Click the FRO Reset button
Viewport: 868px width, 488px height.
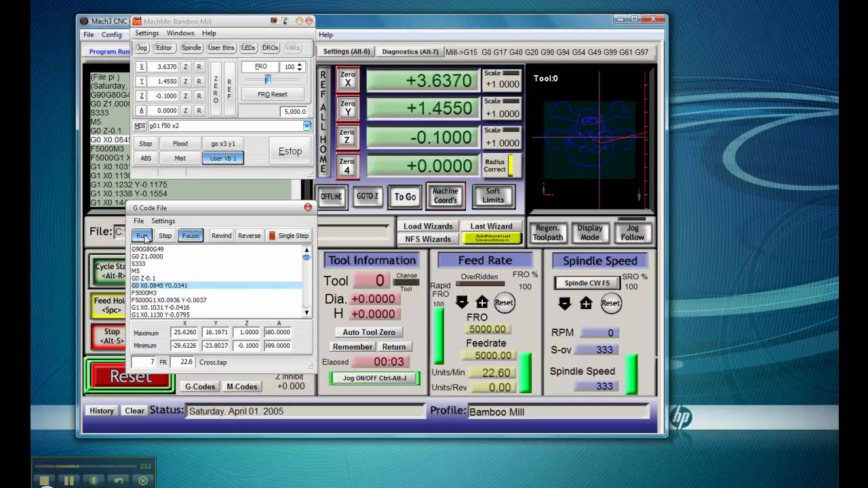coord(272,94)
